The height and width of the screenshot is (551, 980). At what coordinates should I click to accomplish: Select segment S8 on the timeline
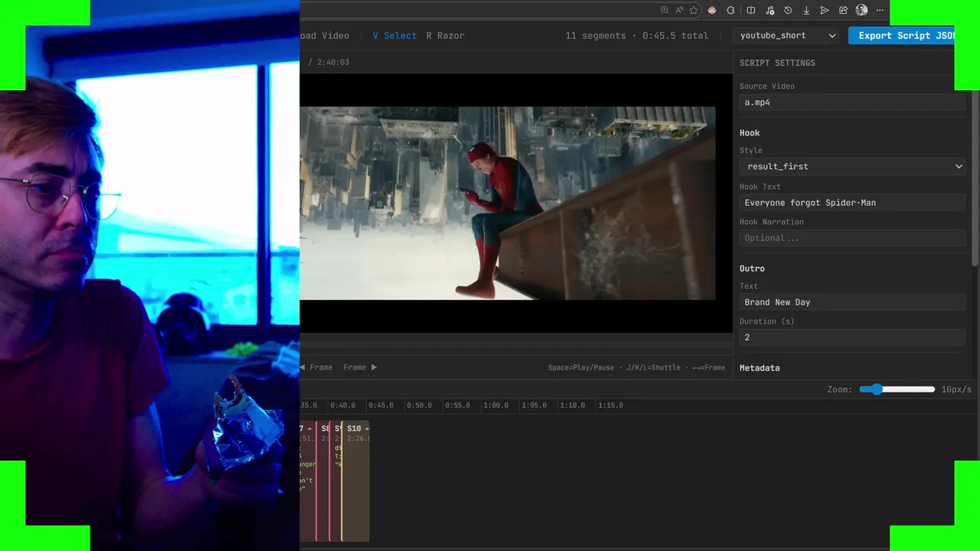pos(324,481)
